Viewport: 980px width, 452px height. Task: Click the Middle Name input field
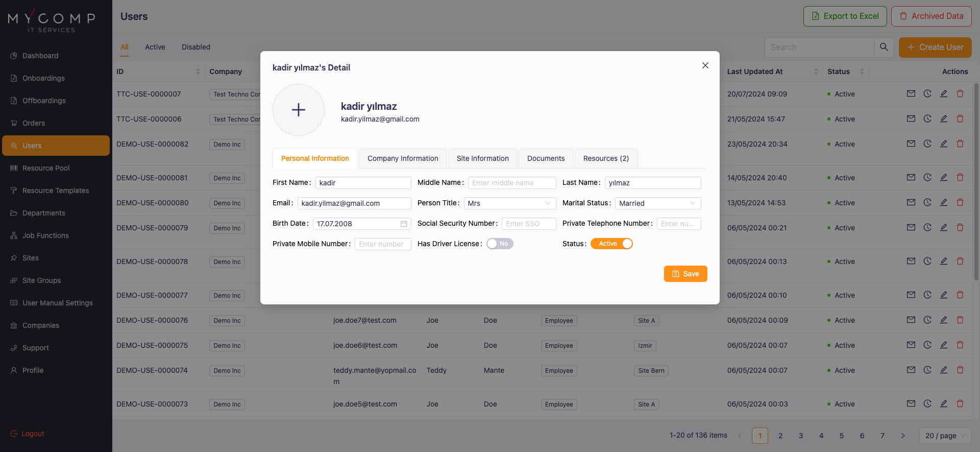pos(511,183)
